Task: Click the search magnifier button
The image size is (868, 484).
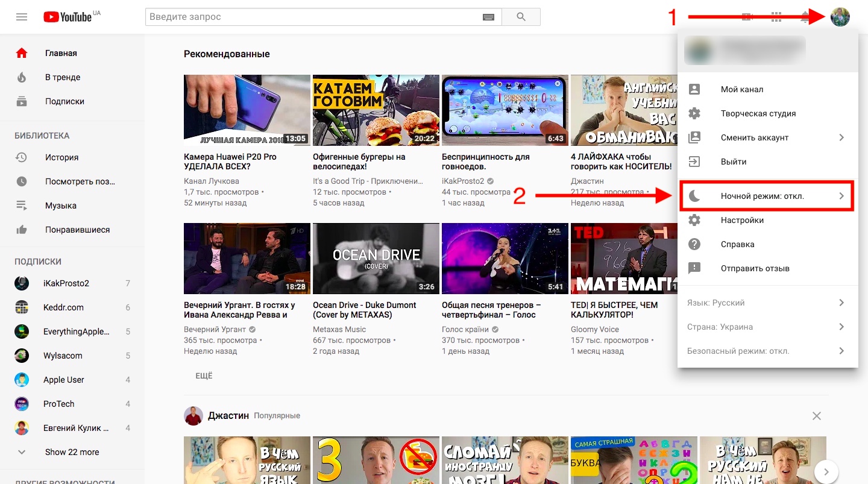Action: coord(521,17)
